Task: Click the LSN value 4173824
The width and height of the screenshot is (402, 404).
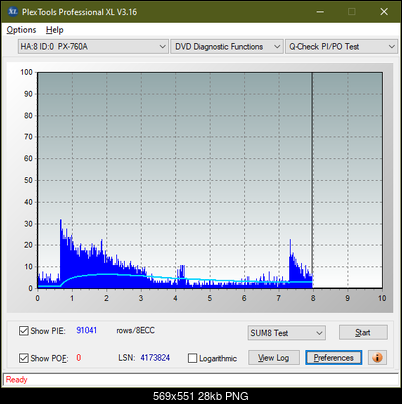Action: [155, 358]
